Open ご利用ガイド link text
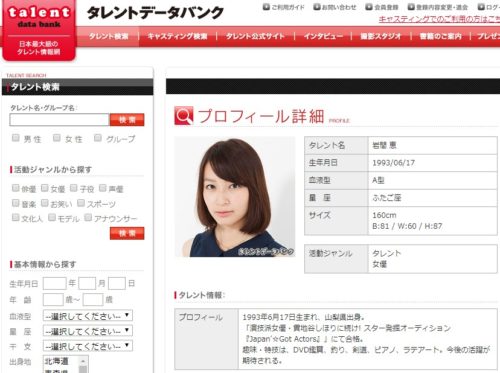Viewport: 500px width, 373px height. click(288, 7)
